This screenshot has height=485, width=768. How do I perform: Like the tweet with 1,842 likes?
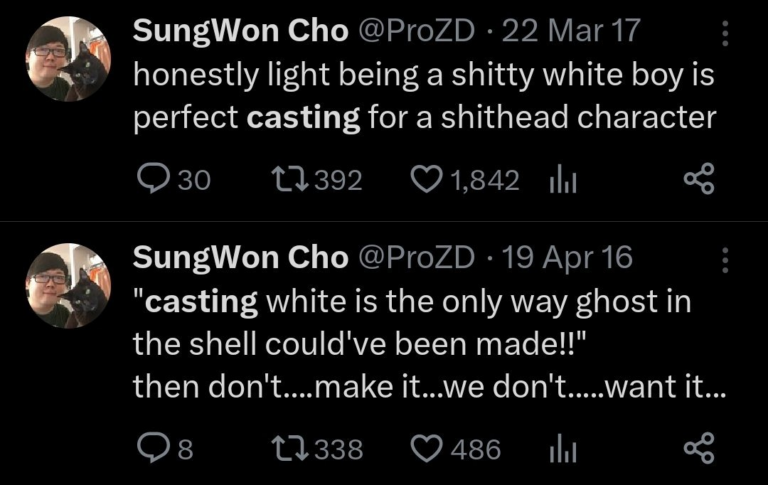[427, 180]
